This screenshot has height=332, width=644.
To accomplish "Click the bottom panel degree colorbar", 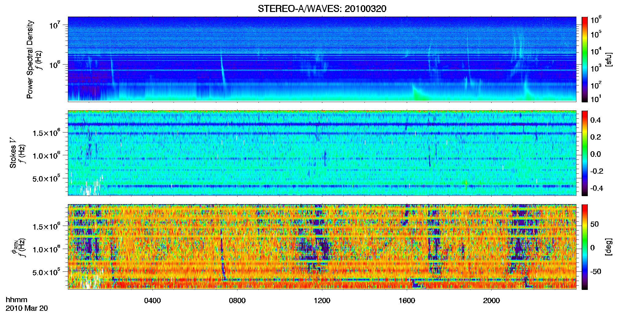I will tap(585, 247).
